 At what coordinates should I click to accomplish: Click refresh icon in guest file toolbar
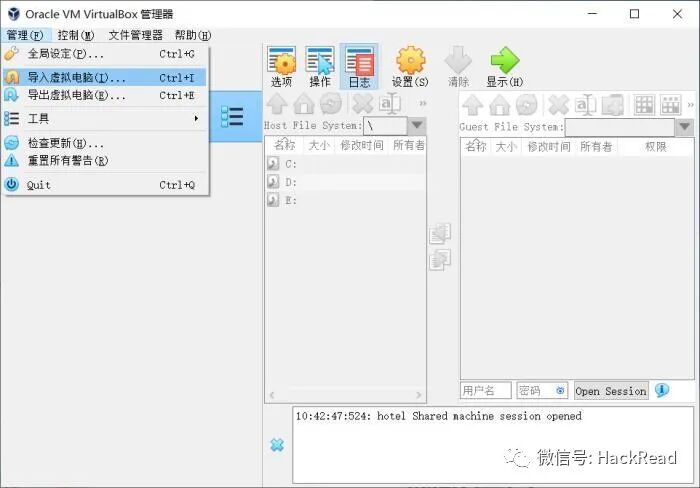tap(526, 105)
